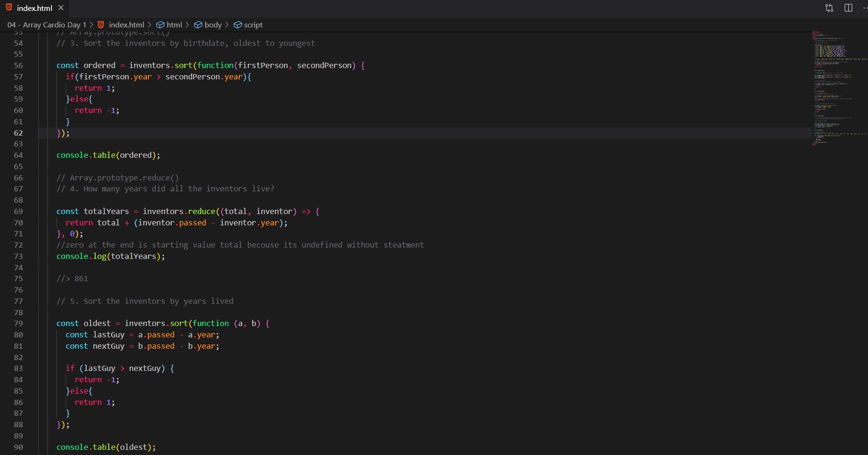The image size is (868, 455).
Task: Click 'console.table(oldest);' statement
Action: tap(106, 447)
